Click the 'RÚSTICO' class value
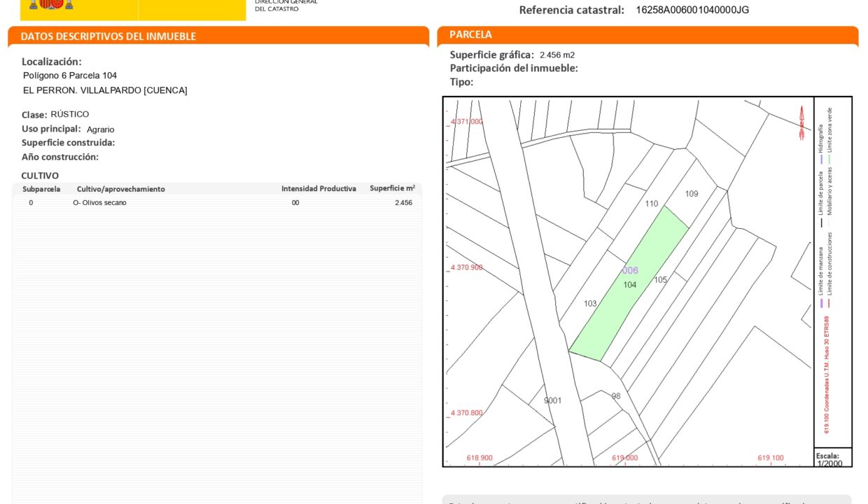The image size is (868, 504). (x=70, y=114)
